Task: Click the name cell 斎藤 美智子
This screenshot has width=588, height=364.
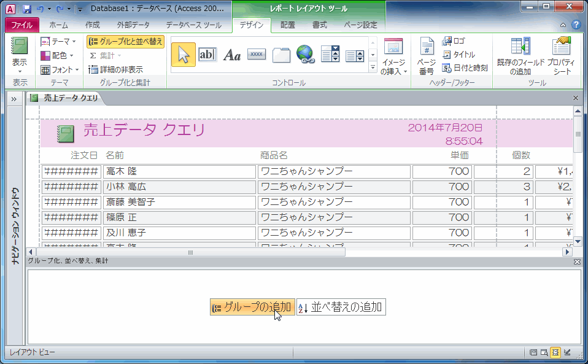Action: [179, 202]
